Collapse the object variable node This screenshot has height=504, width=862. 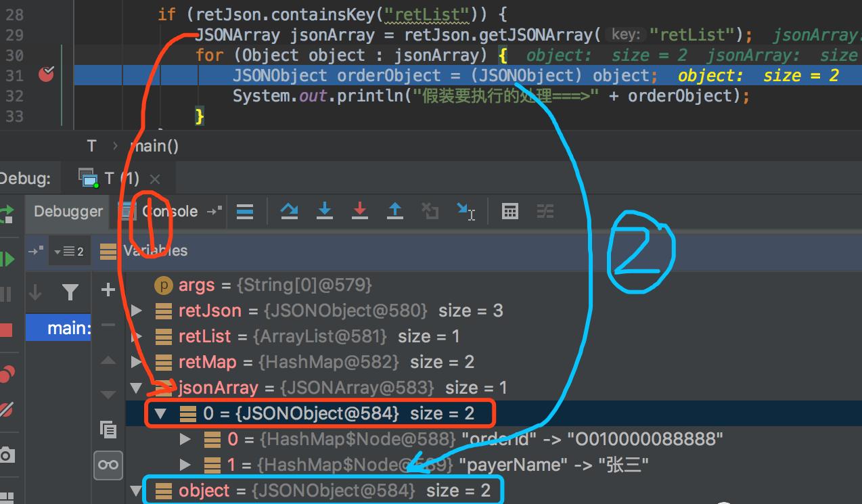137,490
